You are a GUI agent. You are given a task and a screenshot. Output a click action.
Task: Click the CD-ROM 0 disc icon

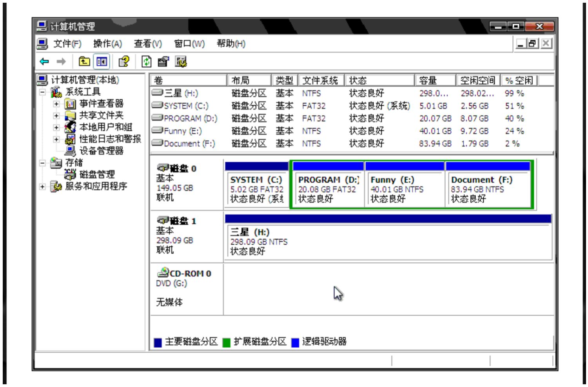click(163, 273)
